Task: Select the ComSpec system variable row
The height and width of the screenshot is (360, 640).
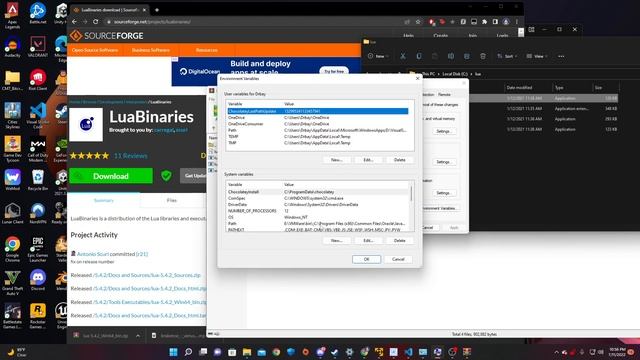Action: (x=318, y=198)
